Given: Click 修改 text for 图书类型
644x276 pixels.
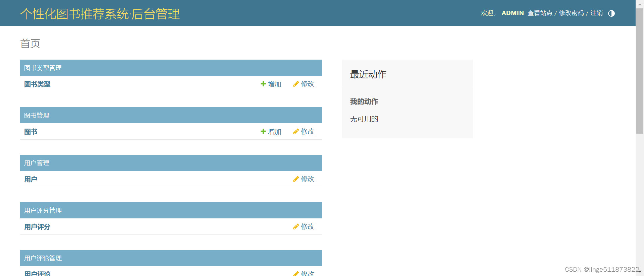Looking at the screenshot, I should click(x=308, y=84).
